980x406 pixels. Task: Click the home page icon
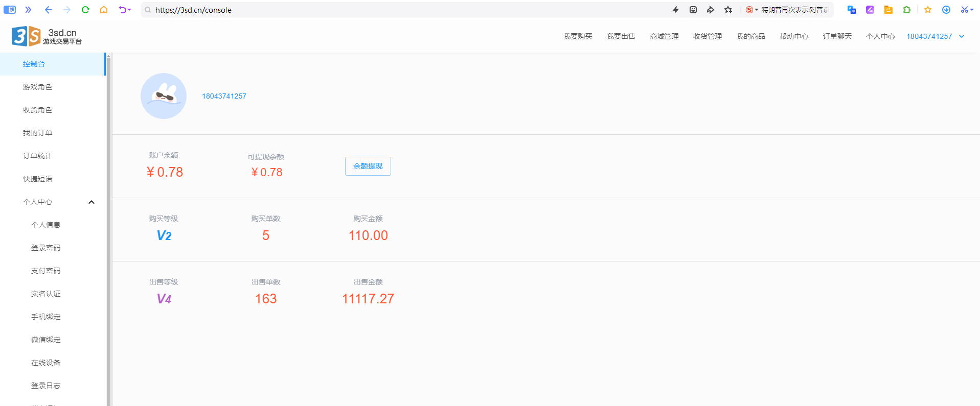[x=104, y=10]
